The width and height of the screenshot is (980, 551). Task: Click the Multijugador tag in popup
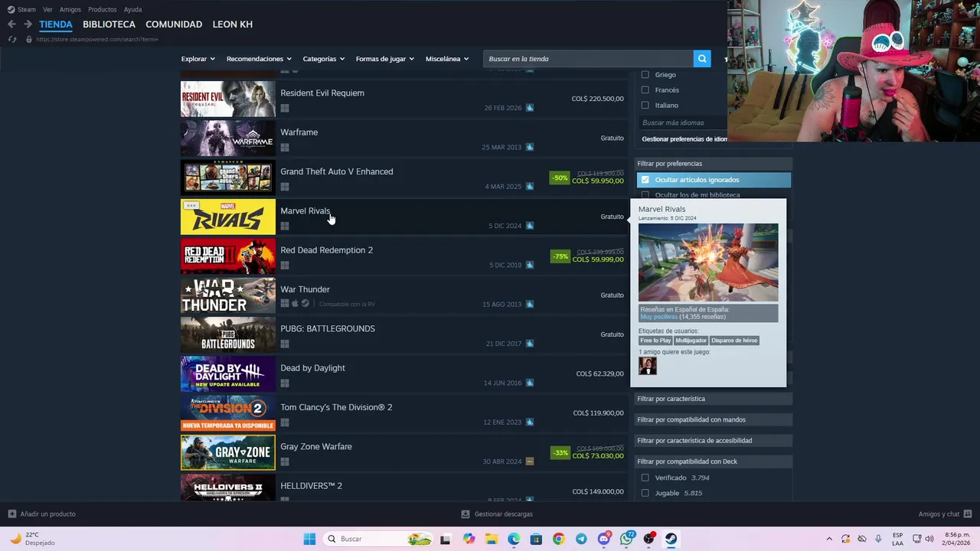coord(691,341)
